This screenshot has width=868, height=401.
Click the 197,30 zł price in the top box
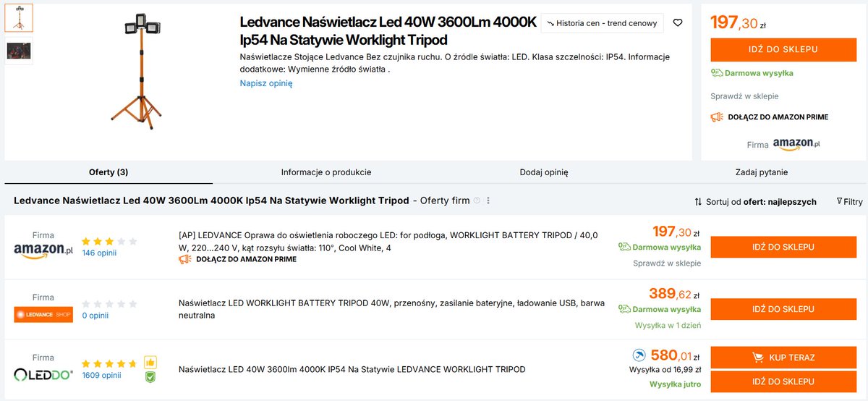click(x=739, y=22)
